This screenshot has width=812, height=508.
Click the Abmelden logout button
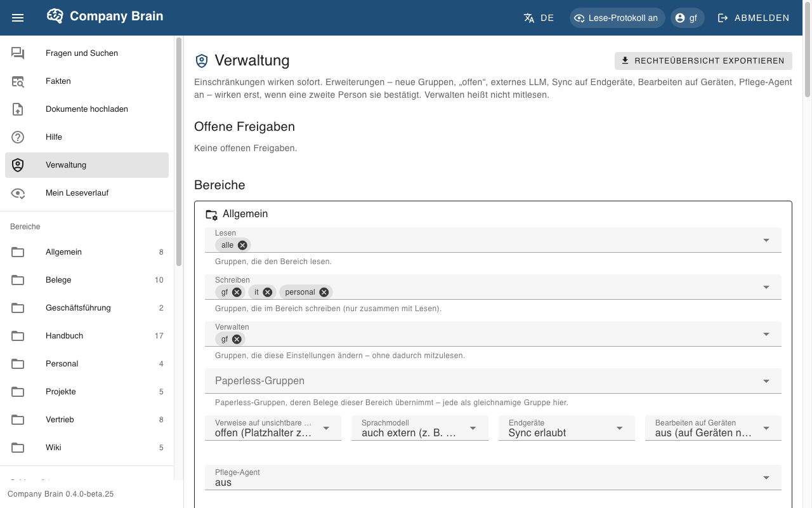(x=754, y=18)
